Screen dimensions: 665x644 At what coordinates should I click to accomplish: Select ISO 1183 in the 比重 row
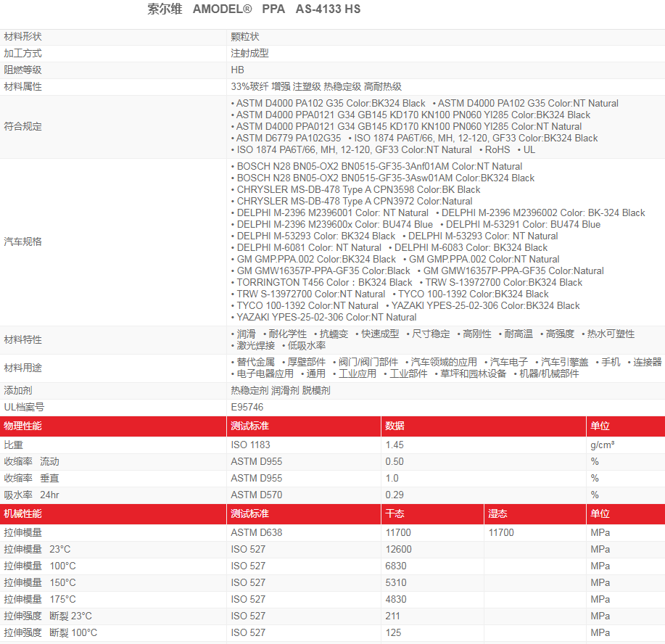click(x=250, y=445)
